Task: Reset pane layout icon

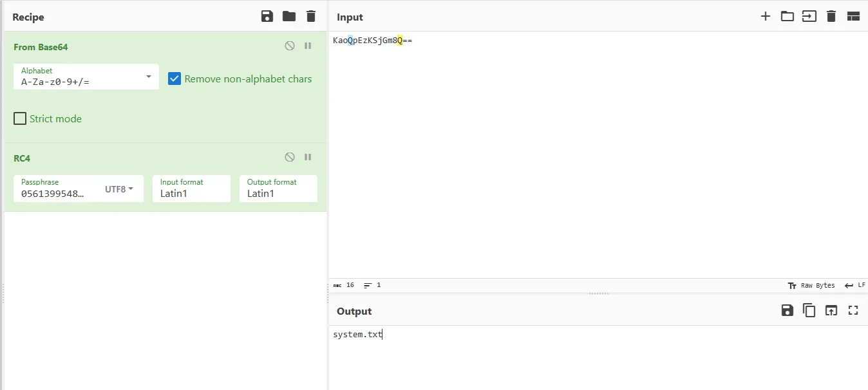Action: [853, 17]
